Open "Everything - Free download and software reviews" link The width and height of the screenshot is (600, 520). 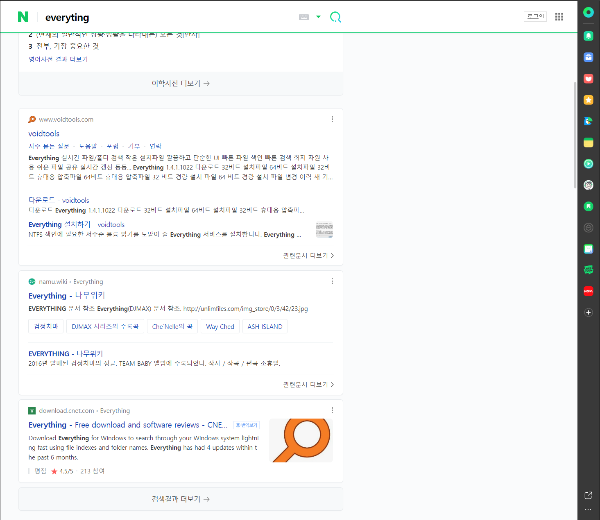(x=128, y=425)
